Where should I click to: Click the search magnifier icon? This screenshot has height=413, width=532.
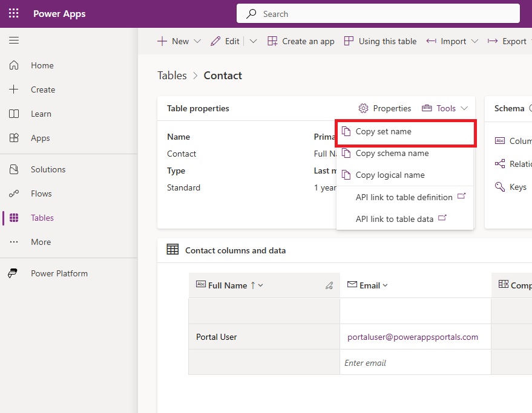pyautogui.click(x=251, y=13)
